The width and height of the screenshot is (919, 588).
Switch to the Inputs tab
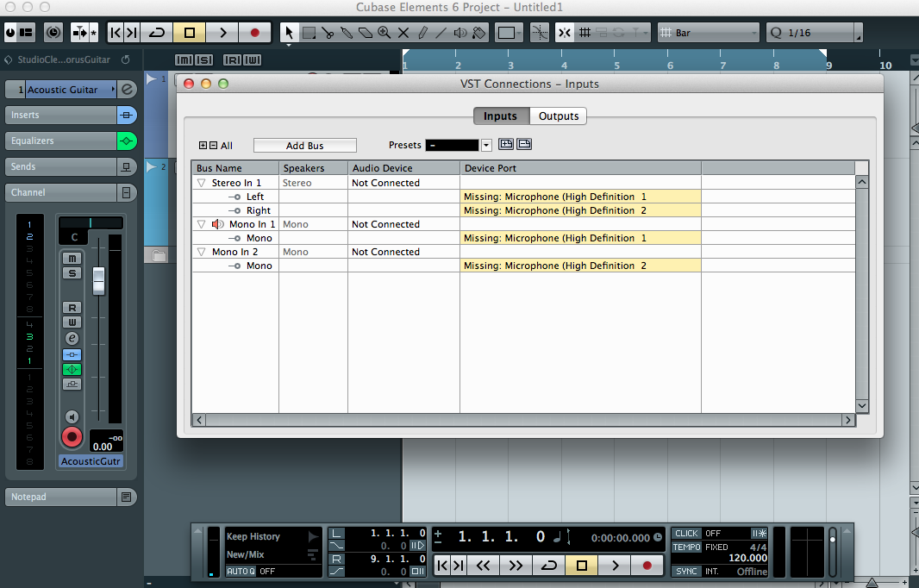pos(501,116)
